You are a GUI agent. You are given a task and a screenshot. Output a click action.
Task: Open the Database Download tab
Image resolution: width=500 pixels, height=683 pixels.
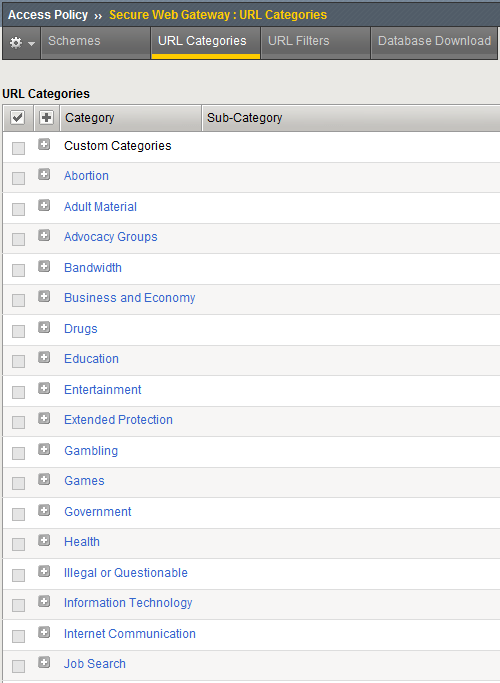click(434, 43)
